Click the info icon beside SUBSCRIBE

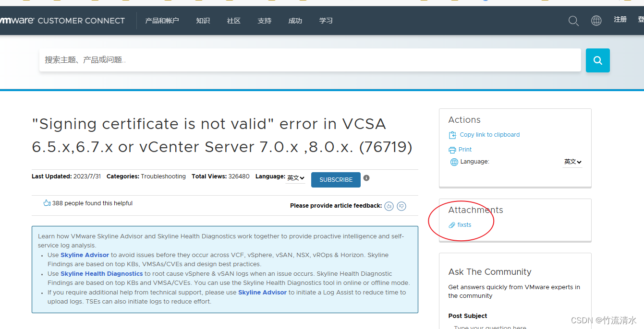point(366,178)
